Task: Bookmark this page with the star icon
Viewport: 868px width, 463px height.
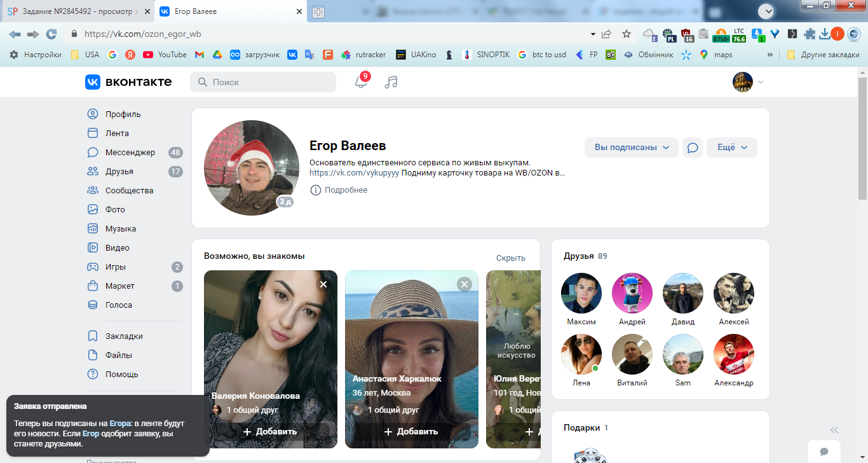Action: 627,34
